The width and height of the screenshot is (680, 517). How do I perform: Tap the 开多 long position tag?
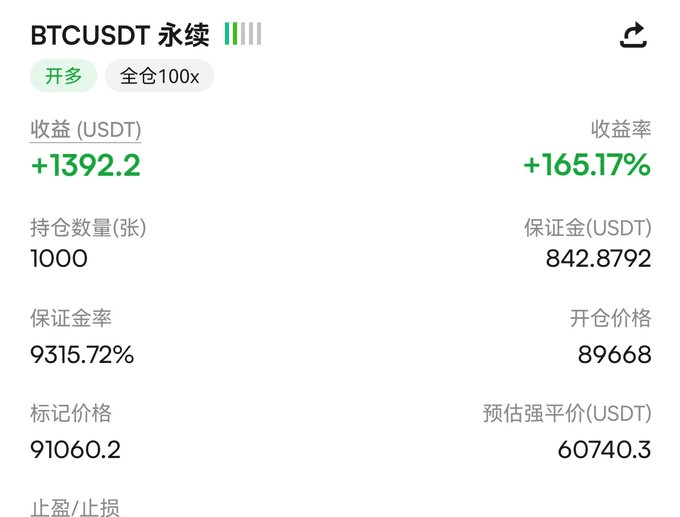tap(63, 77)
